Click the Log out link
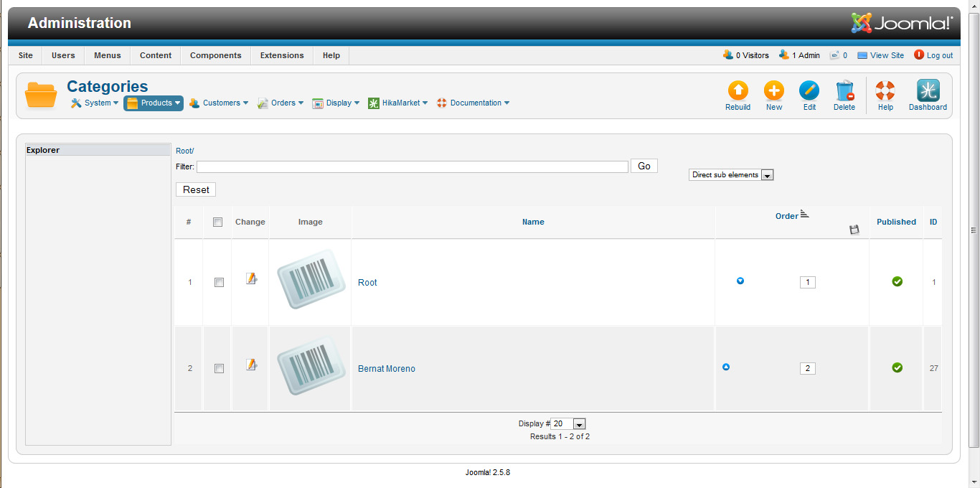This screenshot has height=488, width=980. [933, 55]
